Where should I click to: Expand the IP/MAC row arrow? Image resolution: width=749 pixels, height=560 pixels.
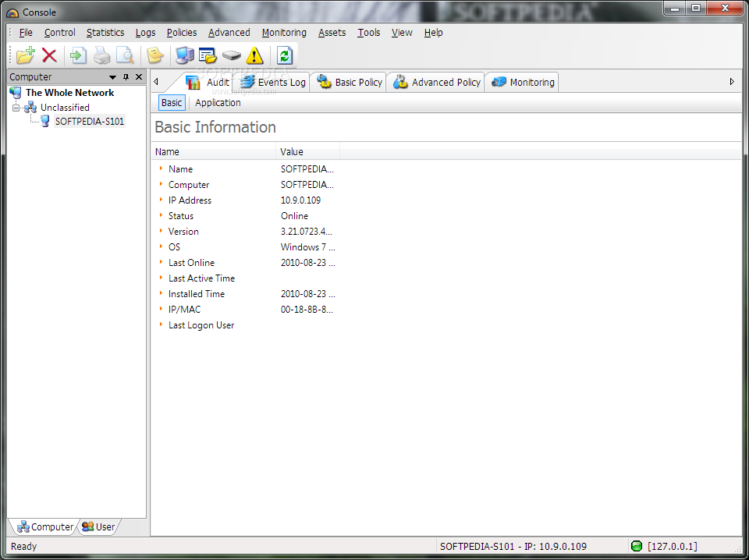coord(161,309)
